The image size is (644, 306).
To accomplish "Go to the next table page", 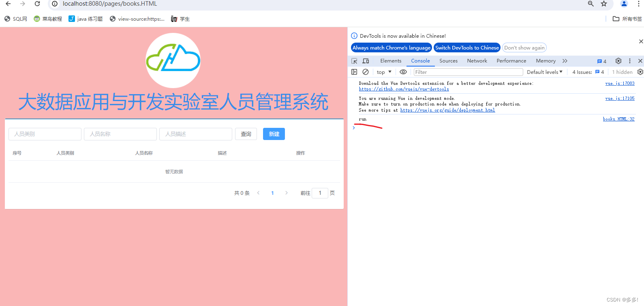I will [287, 193].
